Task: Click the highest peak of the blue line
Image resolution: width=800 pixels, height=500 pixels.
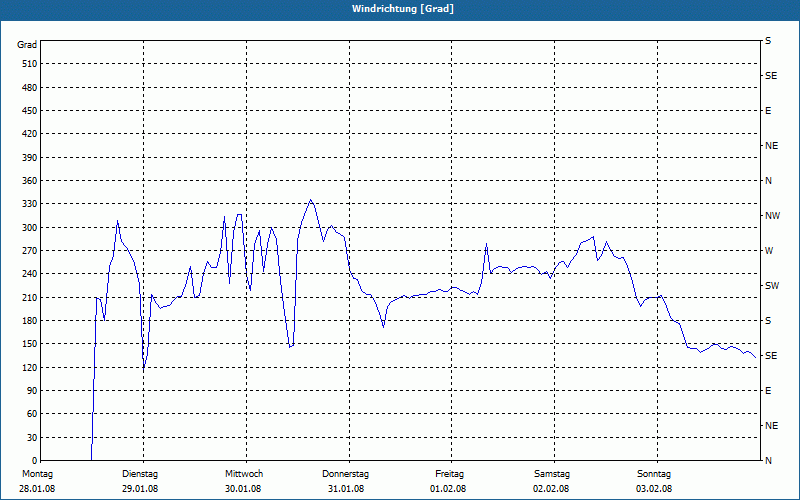Action: 311,200
